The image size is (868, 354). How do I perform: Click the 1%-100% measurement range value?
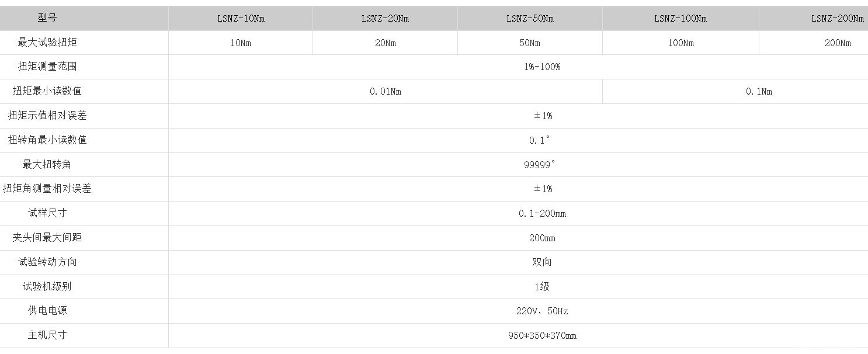tap(542, 67)
